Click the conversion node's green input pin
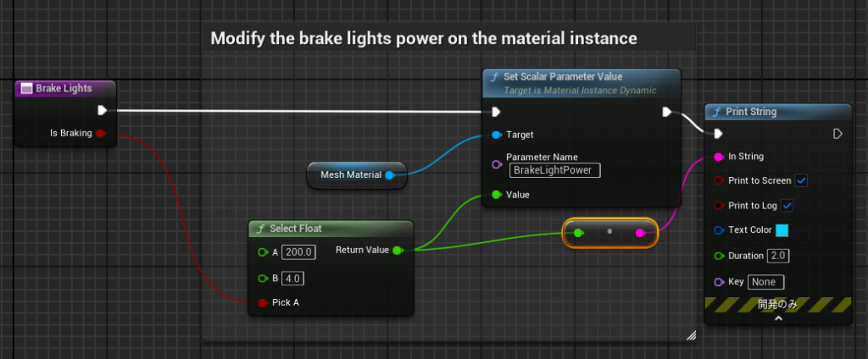The height and width of the screenshot is (359, 868). tap(578, 232)
